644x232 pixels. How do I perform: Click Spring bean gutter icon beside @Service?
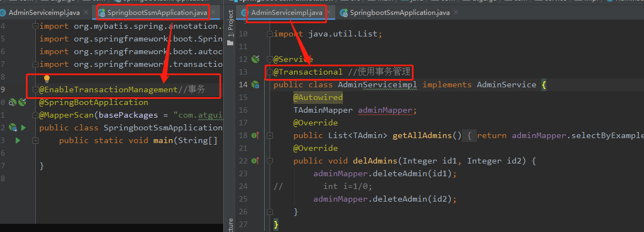pyautogui.click(x=255, y=59)
